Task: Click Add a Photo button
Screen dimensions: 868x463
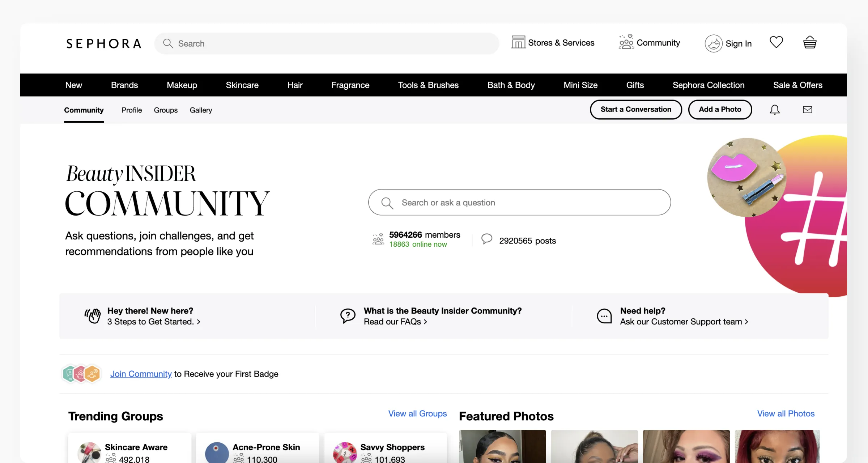Action: pos(720,109)
